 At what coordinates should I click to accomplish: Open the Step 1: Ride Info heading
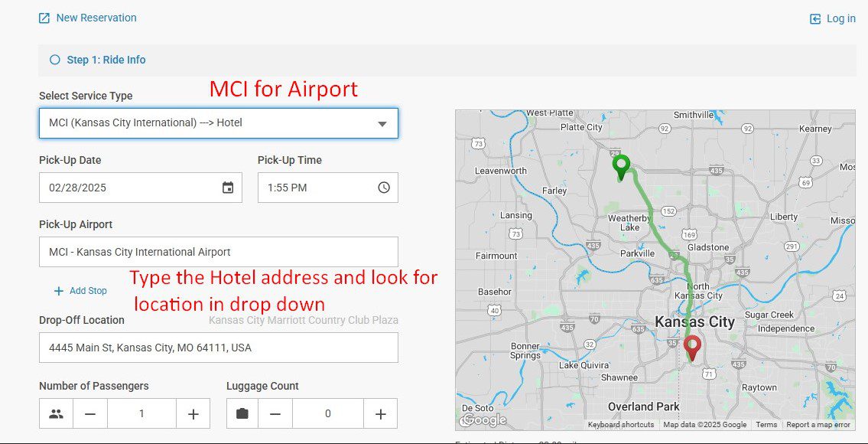click(106, 60)
